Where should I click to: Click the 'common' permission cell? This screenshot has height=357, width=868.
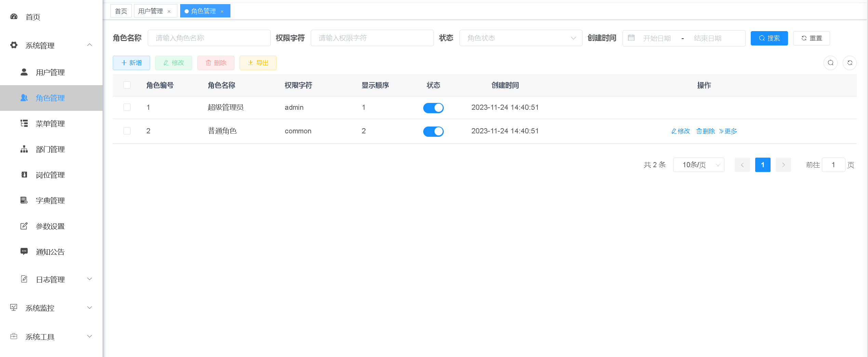coord(298,131)
